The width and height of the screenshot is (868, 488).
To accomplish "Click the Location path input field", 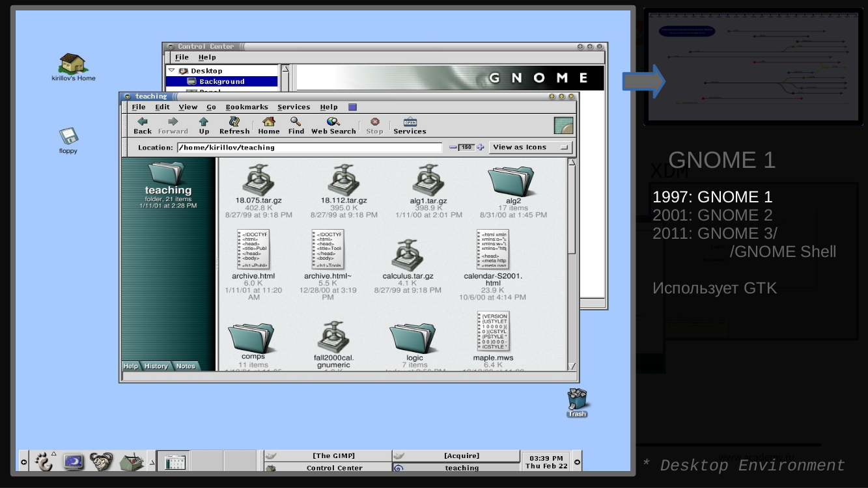I will point(310,147).
